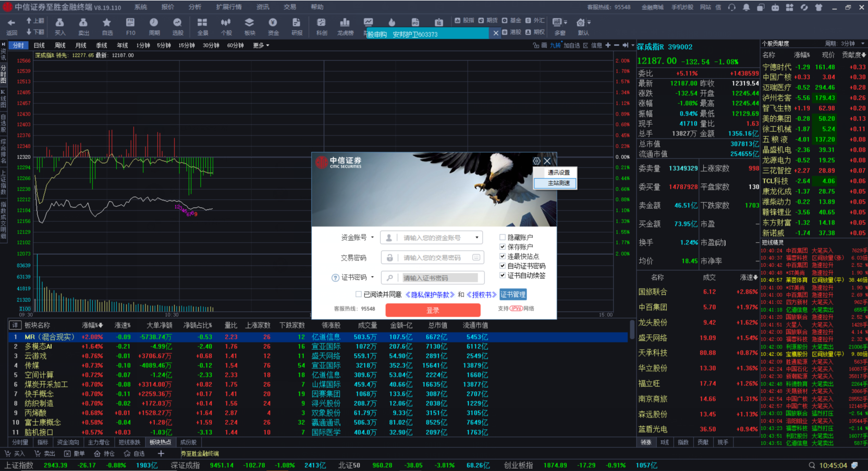Click the red 登录 login button

433,310
